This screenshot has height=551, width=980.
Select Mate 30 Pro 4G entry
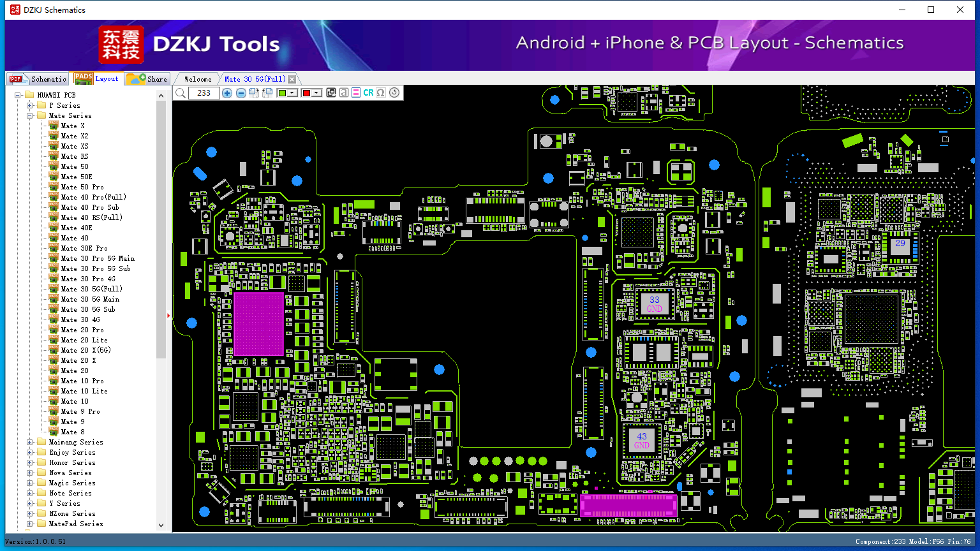(88, 279)
